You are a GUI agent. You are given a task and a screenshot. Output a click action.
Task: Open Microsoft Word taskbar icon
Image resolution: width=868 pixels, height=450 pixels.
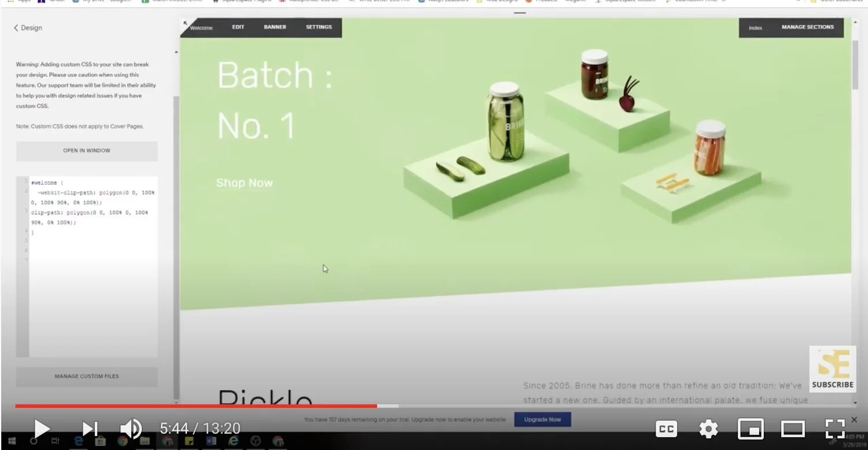pyautogui.click(x=211, y=441)
